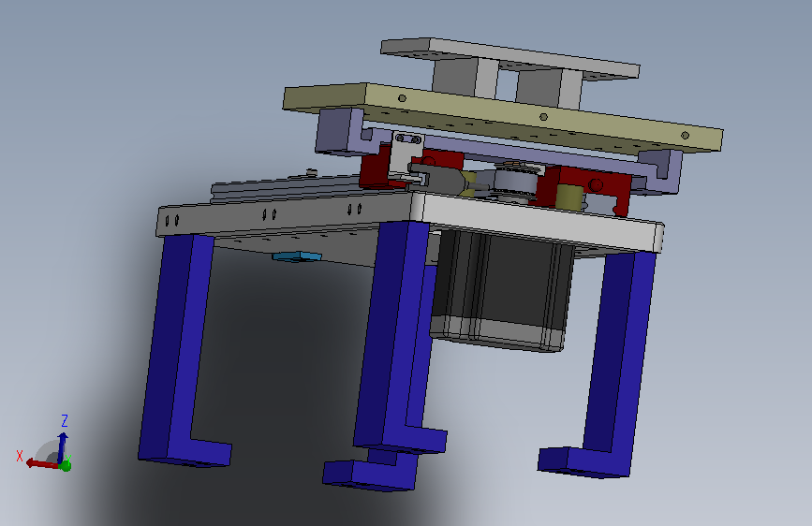Click the 'Z' axis label text

(x=65, y=420)
